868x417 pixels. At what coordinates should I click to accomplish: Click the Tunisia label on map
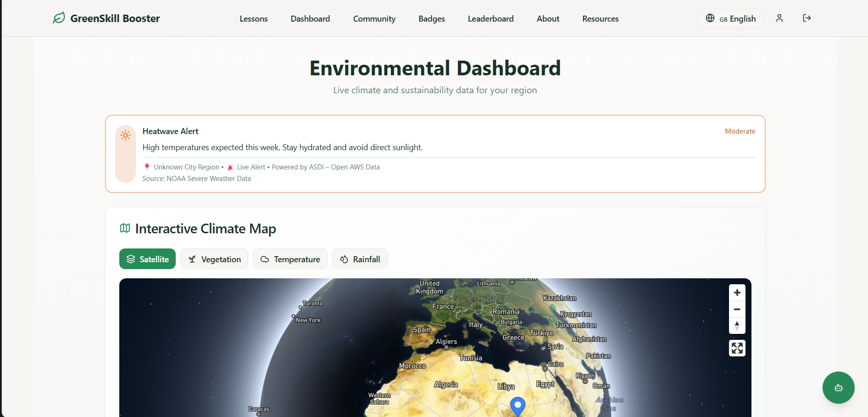(471, 358)
